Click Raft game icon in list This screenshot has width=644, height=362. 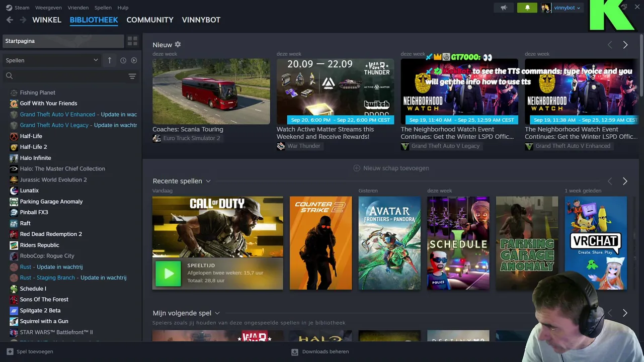coord(14,223)
